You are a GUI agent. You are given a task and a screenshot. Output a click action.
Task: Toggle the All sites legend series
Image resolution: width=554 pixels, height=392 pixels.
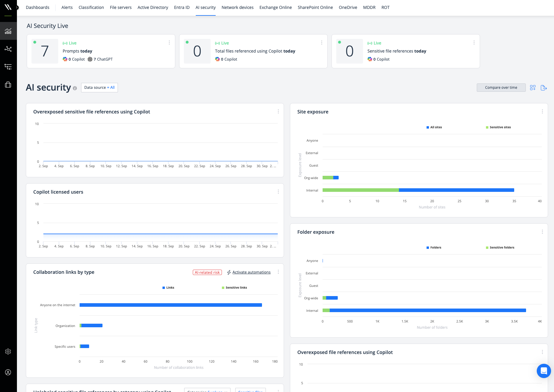[x=434, y=127]
